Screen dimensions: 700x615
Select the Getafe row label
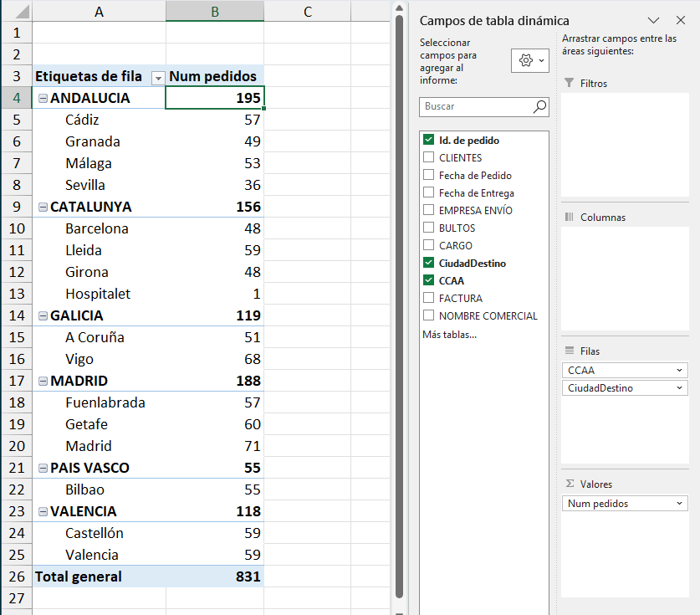[x=86, y=424]
